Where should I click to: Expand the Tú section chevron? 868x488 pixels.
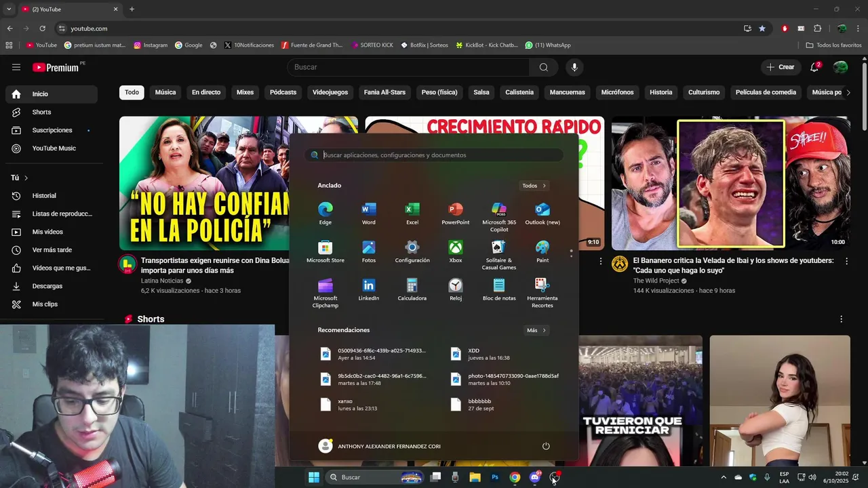pos(26,178)
